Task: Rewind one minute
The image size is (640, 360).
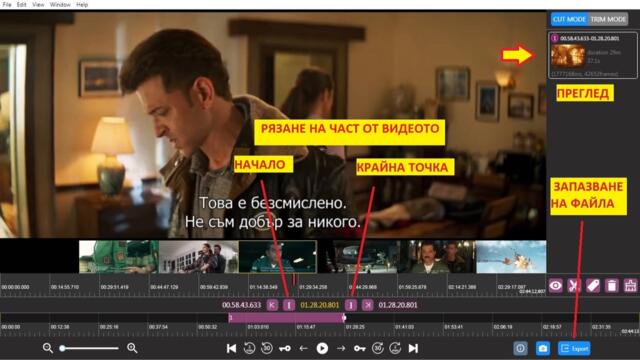Action: pos(249,348)
